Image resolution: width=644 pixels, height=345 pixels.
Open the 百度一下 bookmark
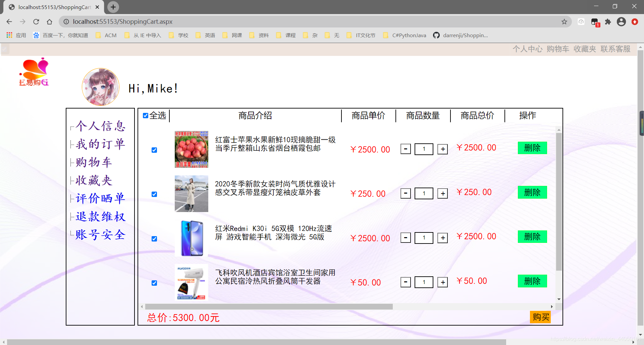point(60,35)
